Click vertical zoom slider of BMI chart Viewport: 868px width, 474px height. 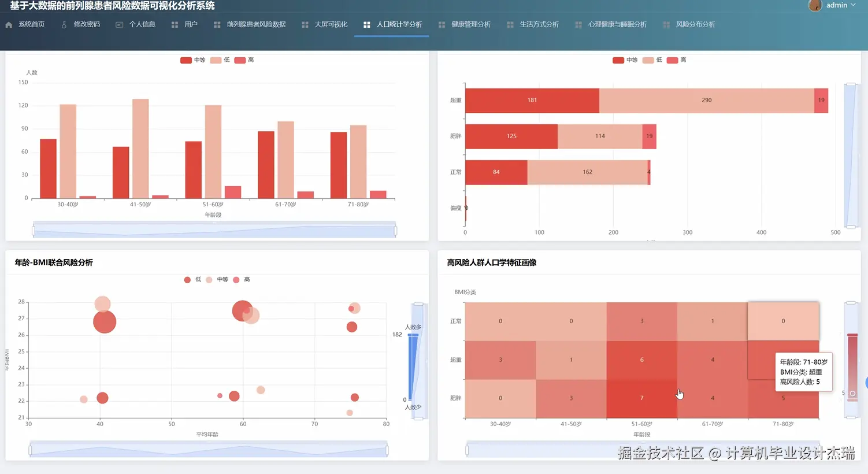pyautogui.click(x=851, y=156)
